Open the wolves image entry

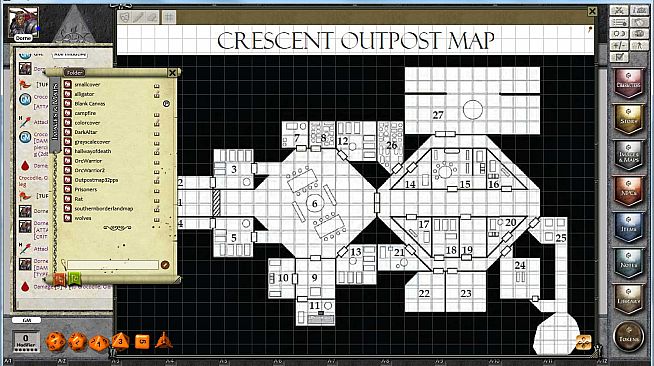(83, 218)
